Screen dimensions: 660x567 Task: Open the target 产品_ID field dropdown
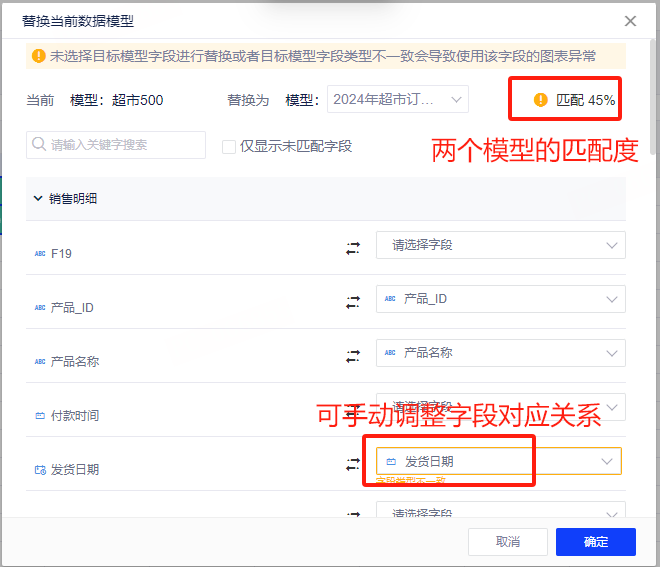500,299
